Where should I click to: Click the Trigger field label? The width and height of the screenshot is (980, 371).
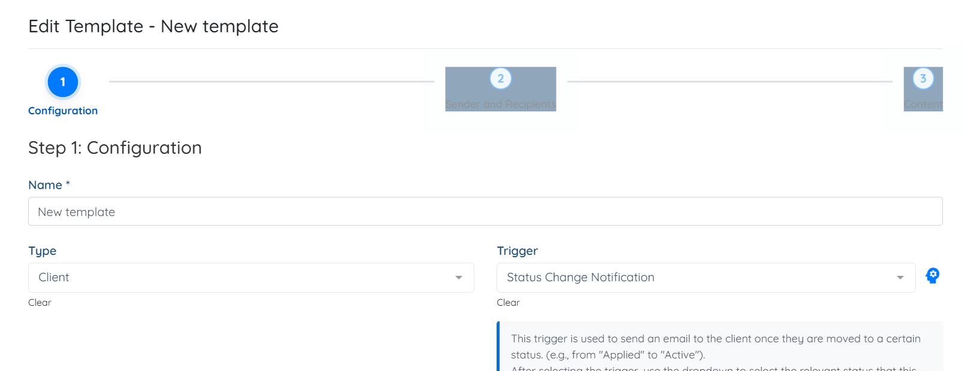517,251
